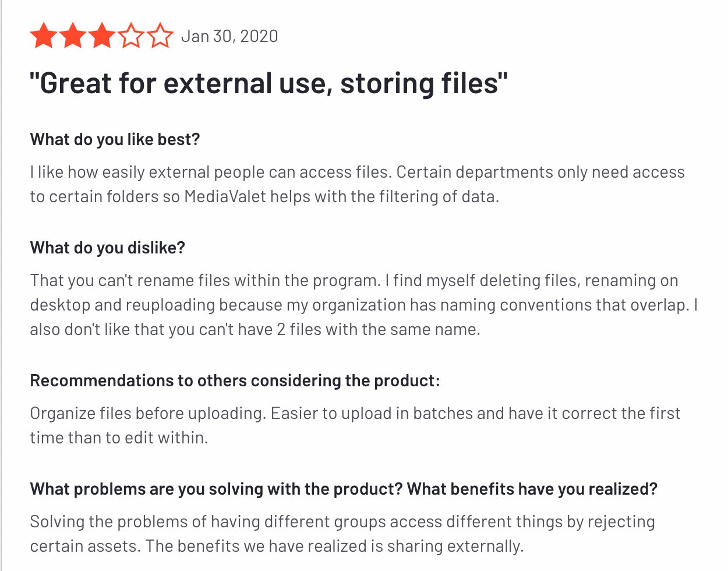Open the review title "Great for external use"
The height and width of the screenshot is (571, 728).
point(269,83)
